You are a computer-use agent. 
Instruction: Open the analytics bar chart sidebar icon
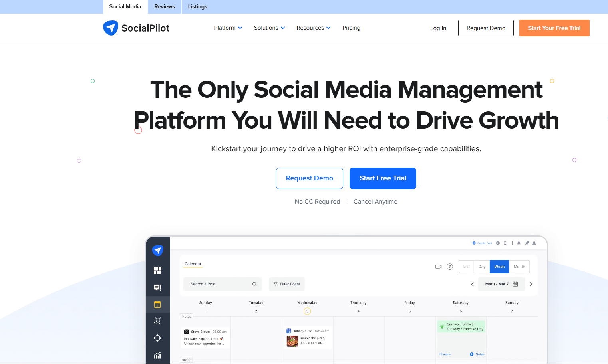coord(157,355)
